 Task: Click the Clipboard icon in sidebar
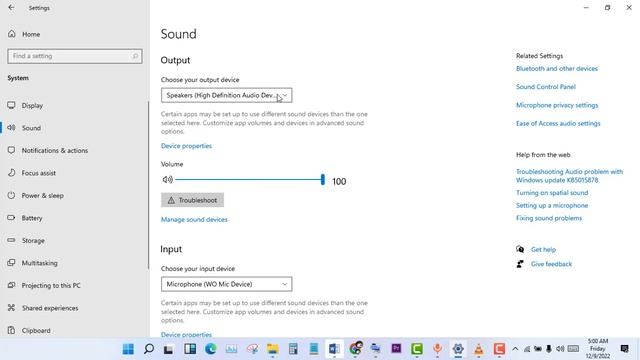click(11, 330)
